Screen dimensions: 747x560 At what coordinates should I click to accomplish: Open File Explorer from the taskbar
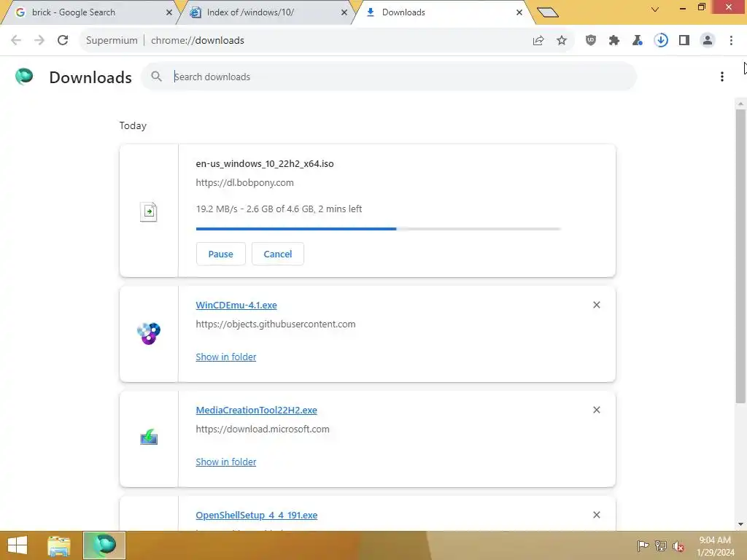(59, 545)
